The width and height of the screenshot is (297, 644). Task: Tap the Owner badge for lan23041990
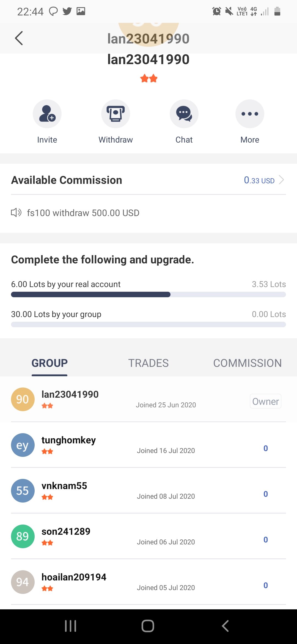coord(266,401)
